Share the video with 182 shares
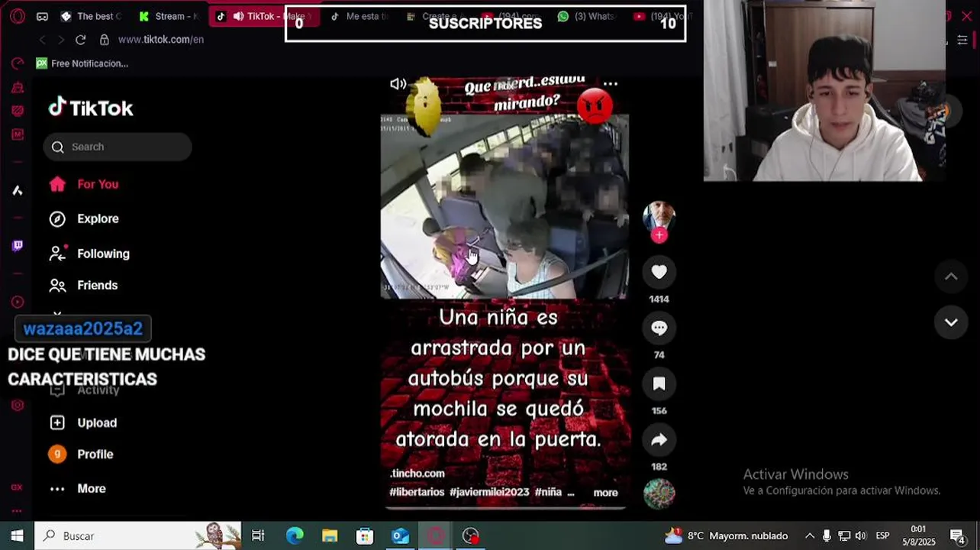This screenshot has height=550, width=980. tap(659, 439)
